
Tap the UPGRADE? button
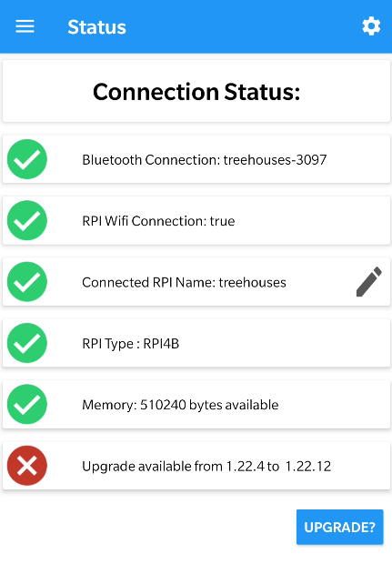(x=340, y=527)
